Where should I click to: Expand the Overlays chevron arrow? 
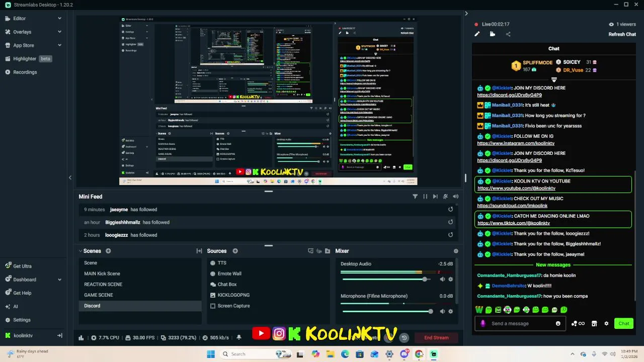59,32
